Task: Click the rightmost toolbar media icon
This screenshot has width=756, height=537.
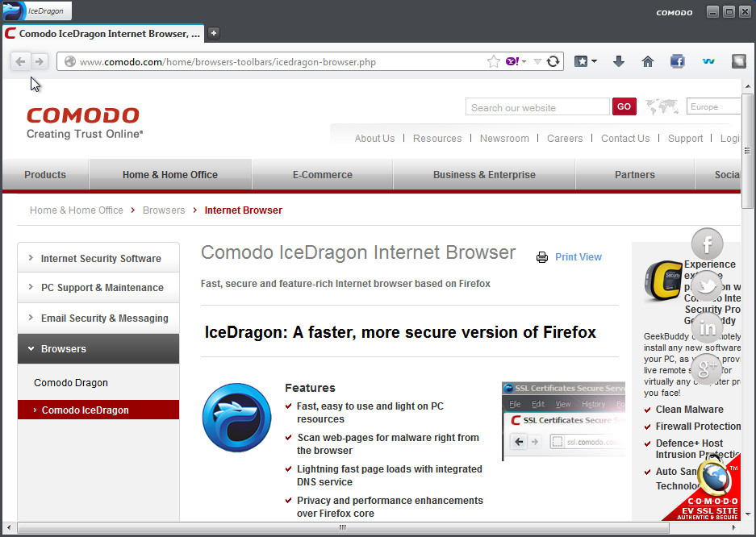Action: 738,61
